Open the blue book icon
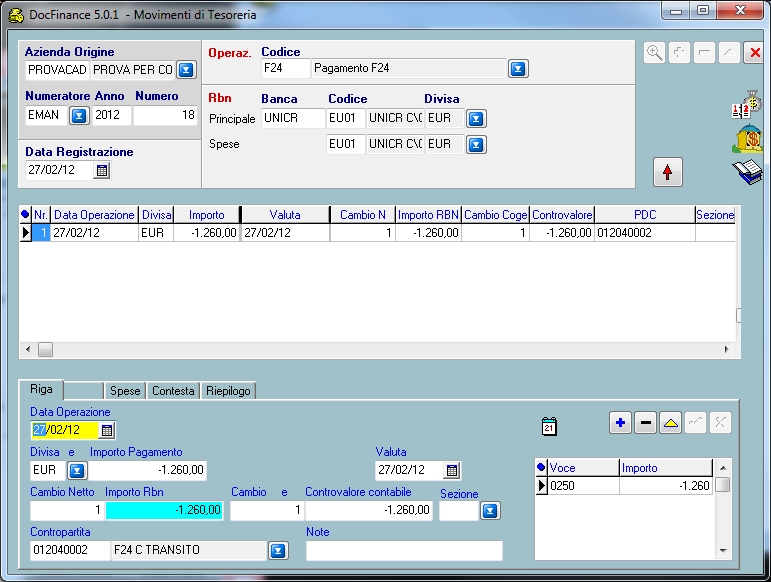The height and width of the screenshot is (582, 771). (x=747, y=172)
